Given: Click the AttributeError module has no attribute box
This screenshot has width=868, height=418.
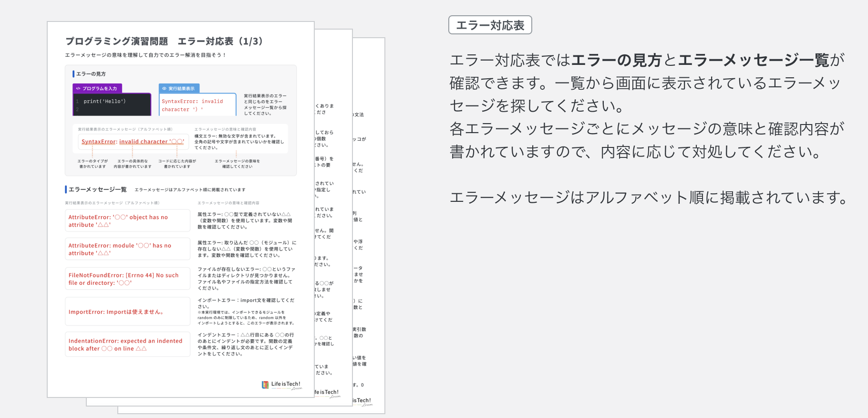Looking at the screenshot, I should pyautogui.click(x=128, y=249).
